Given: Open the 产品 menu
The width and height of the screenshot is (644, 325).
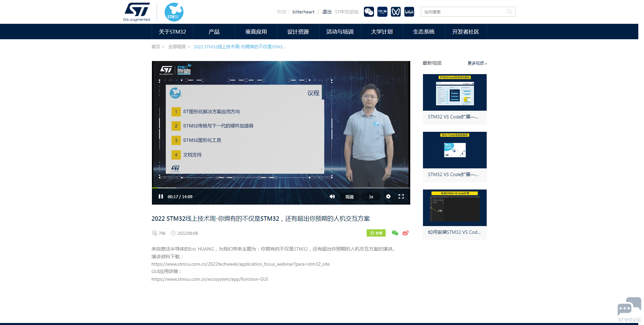Looking at the screenshot, I should click(214, 32).
